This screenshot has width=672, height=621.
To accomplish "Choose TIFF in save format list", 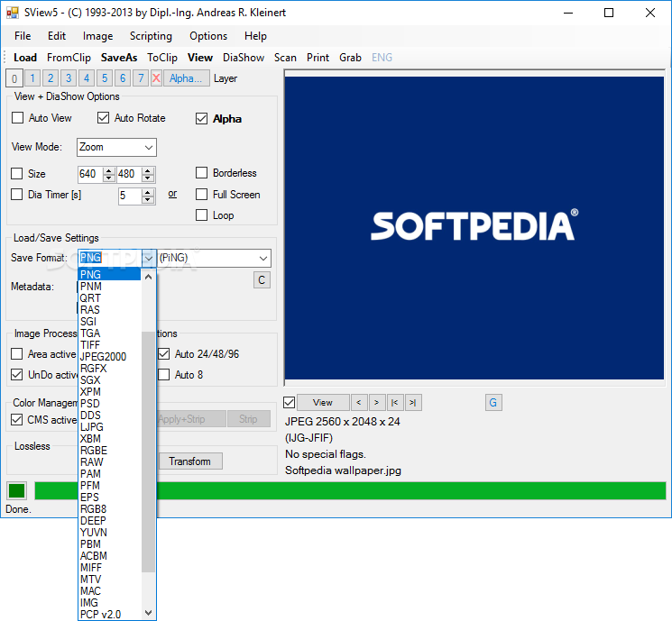I will pos(110,345).
